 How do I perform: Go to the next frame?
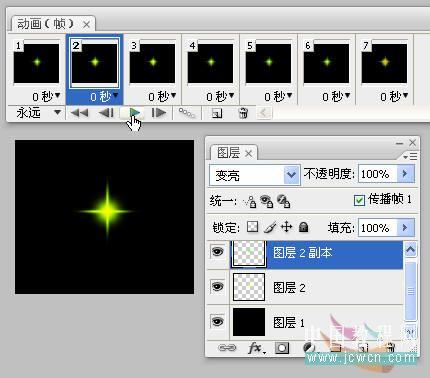[x=159, y=113]
